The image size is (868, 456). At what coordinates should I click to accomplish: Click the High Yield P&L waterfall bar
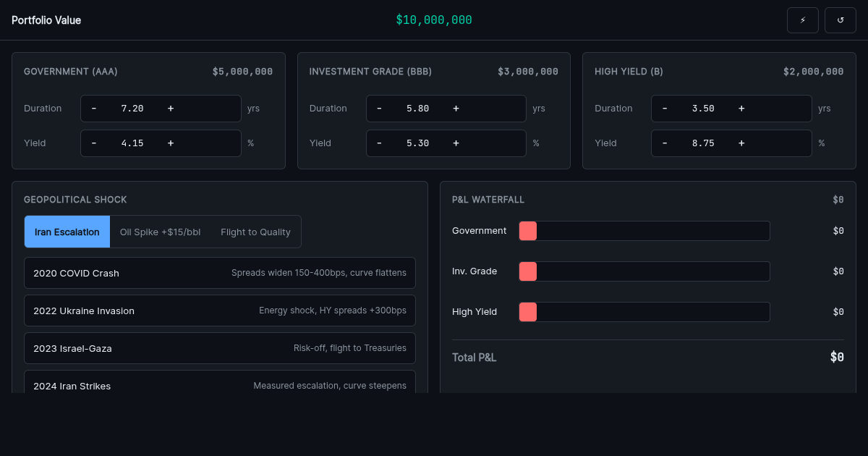644,312
